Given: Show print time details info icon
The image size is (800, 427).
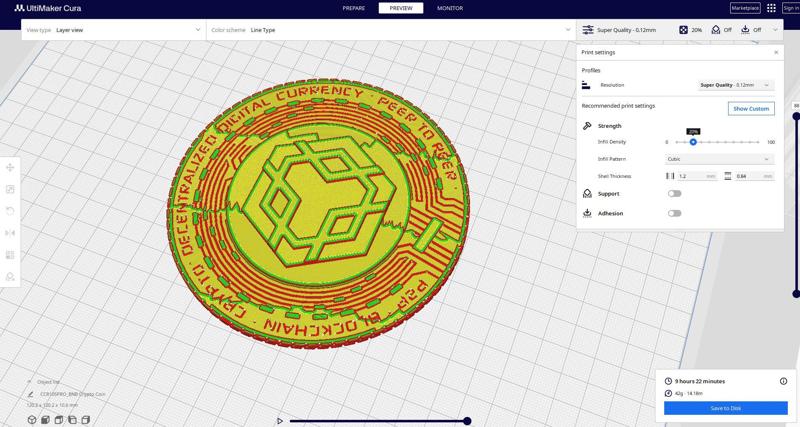Looking at the screenshot, I should [783, 381].
